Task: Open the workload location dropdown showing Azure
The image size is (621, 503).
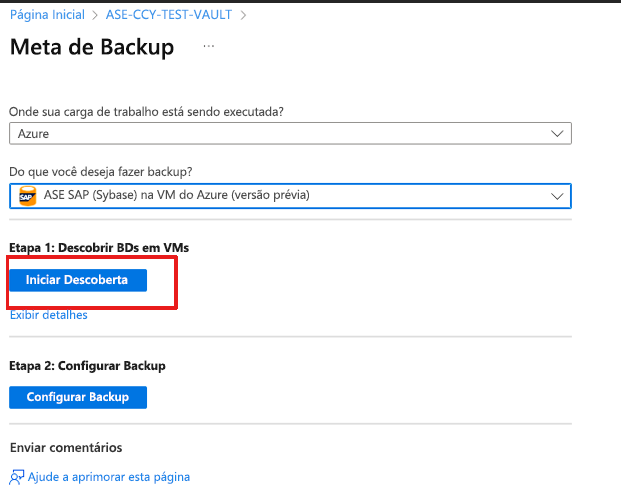Action: (x=280, y=134)
